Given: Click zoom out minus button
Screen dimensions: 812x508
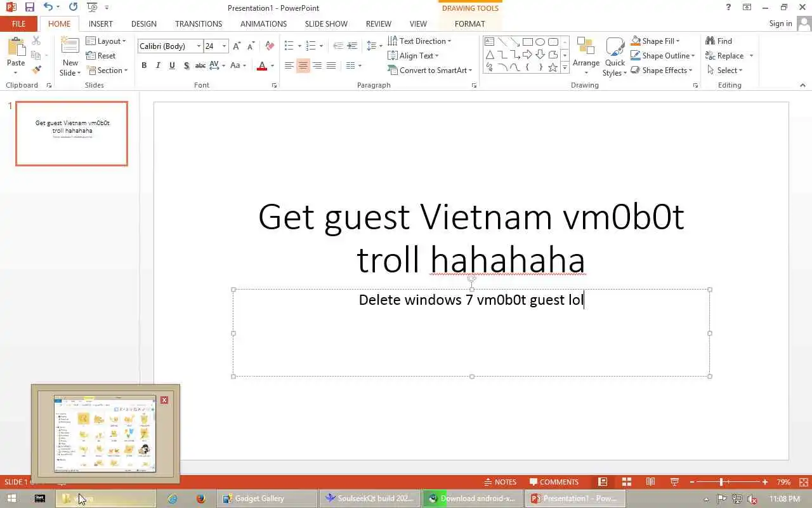Looking at the screenshot, I should click(692, 482).
